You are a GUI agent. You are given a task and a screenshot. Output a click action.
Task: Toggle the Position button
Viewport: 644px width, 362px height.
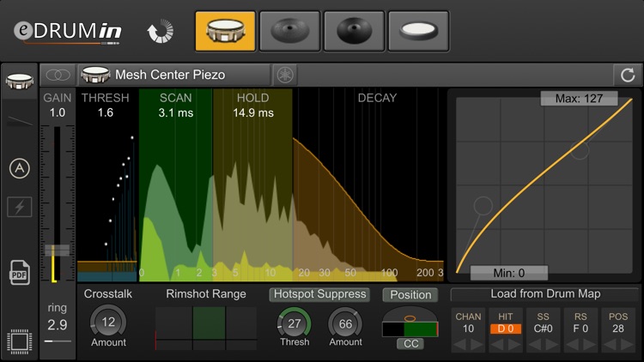tap(410, 295)
